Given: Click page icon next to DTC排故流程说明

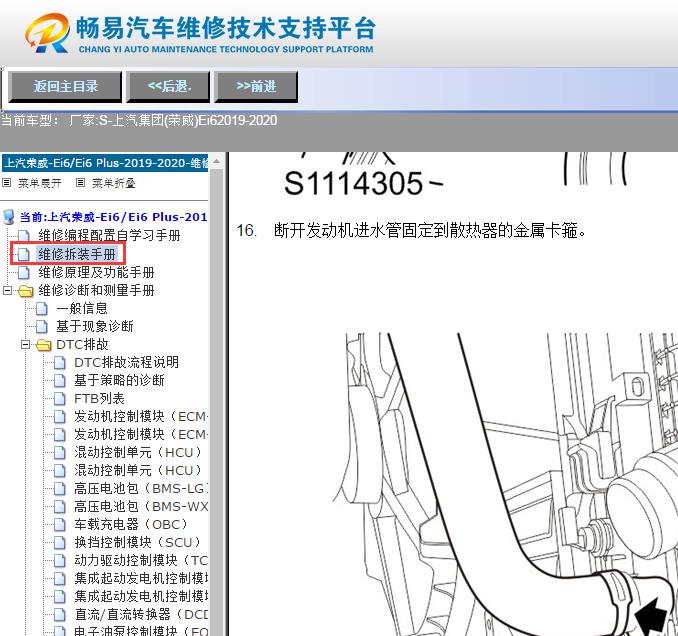Looking at the screenshot, I should (x=60, y=363).
